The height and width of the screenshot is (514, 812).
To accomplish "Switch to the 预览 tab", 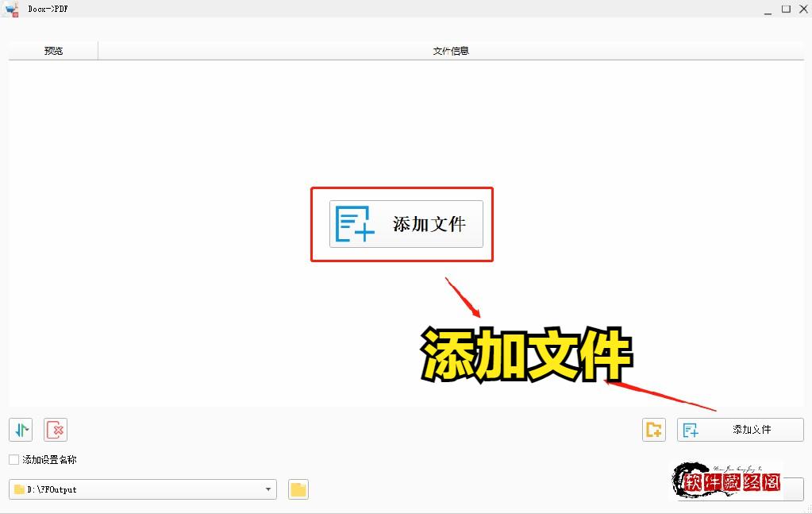I will (52, 49).
